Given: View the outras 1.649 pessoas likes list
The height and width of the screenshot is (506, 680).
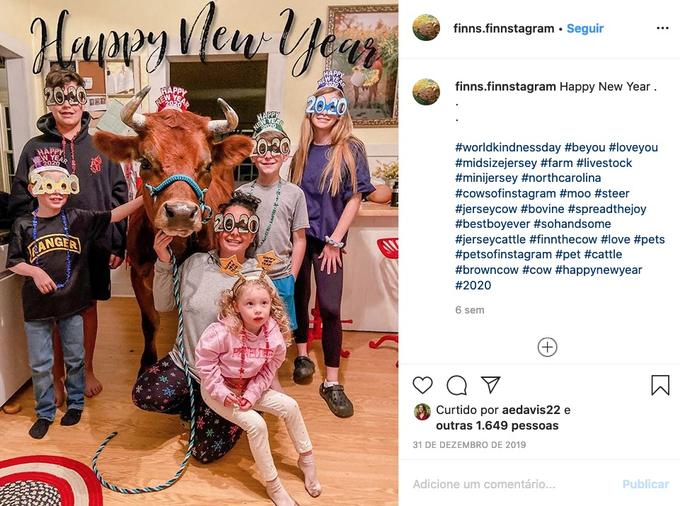Looking at the screenshot, I should point(497,426).
